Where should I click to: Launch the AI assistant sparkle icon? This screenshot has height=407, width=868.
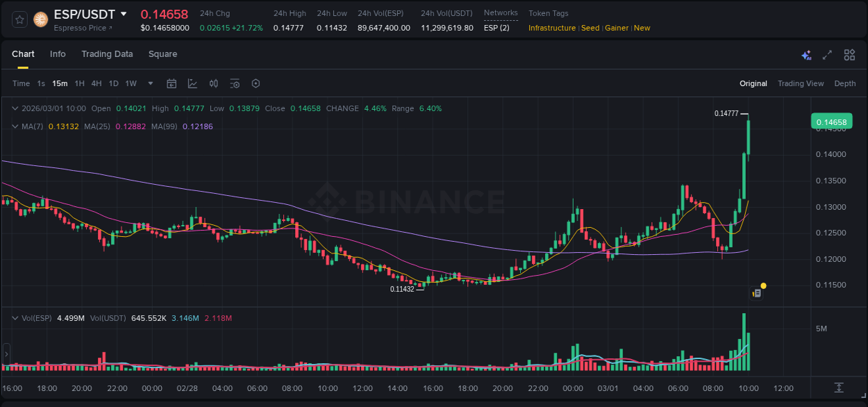(806, 54)
